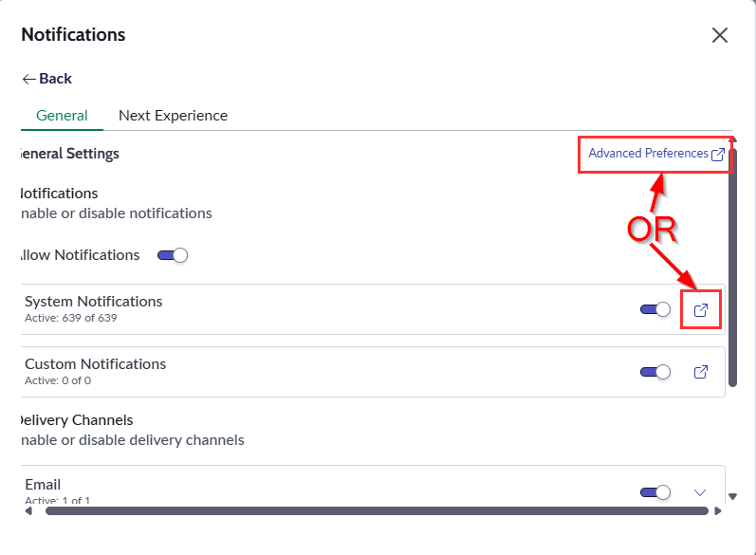Click the horizontal scrollbar thumb
This screenshot has width=756, height=555.
(377, 510)
